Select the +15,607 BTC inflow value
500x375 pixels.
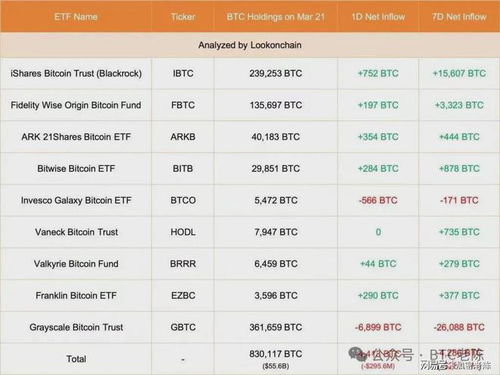459,73
